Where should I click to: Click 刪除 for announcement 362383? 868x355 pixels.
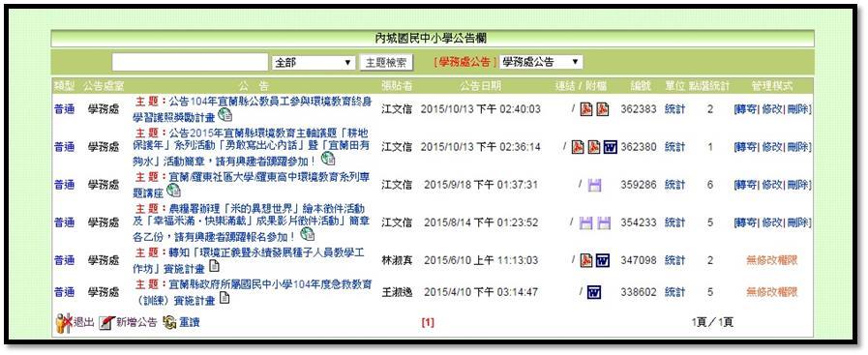(798, 109)
